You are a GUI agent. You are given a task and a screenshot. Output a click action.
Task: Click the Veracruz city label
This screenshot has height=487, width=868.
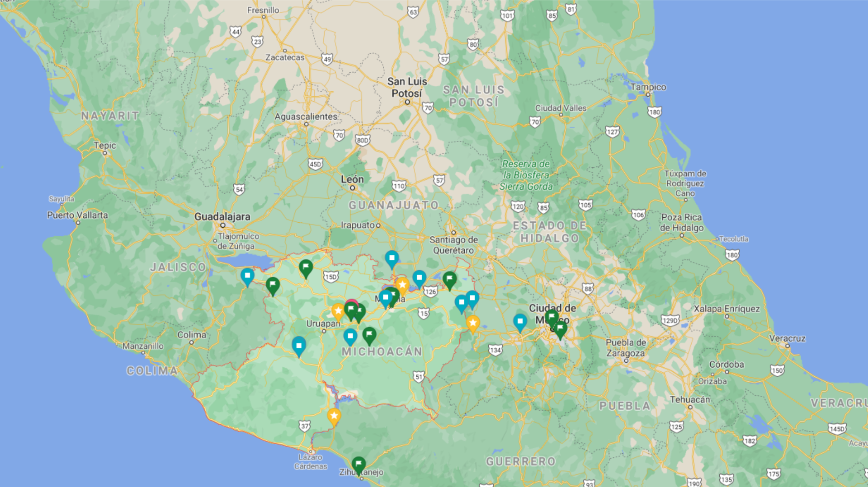(787, 338)
